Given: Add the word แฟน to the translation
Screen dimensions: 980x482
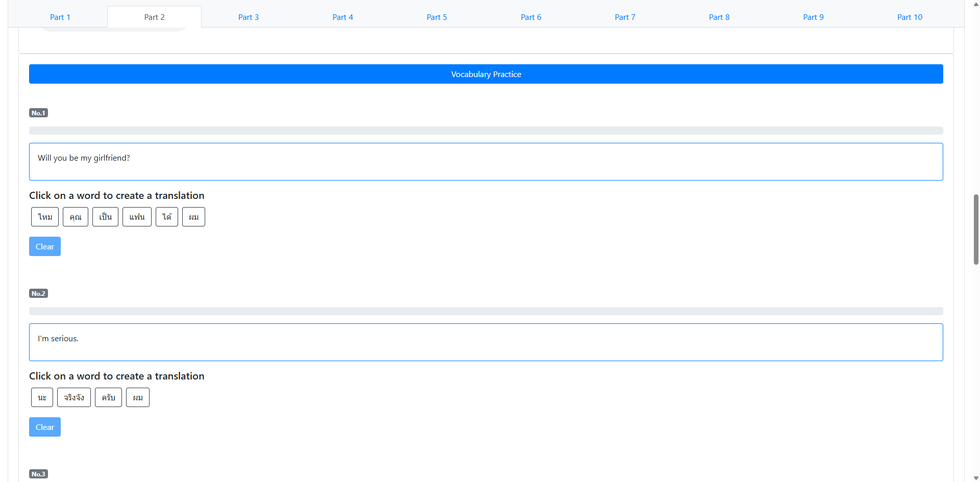Looking at the screenshot, I should pyautogui.click(x=137, y=217).
